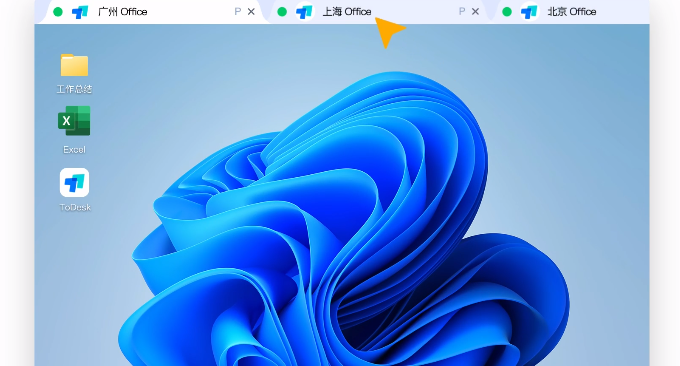Image resolution: width=680 pixels, height=366 pixels.
Task: Click ToDesk logo in 北京 Office tab
Action: 529,12
